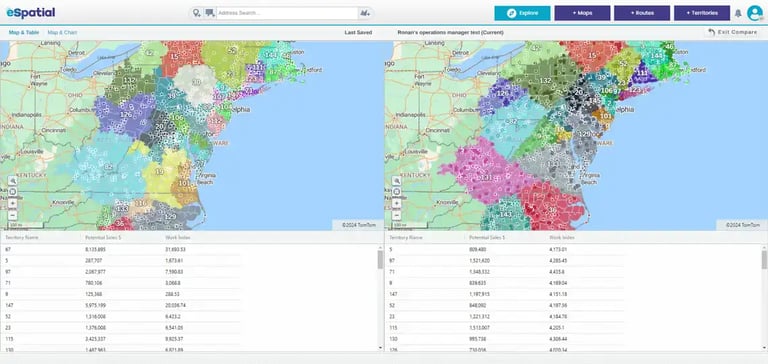Sort right table by Territory Name header
The height and width of the screenshot is (364, 768).
coord(406,237)
